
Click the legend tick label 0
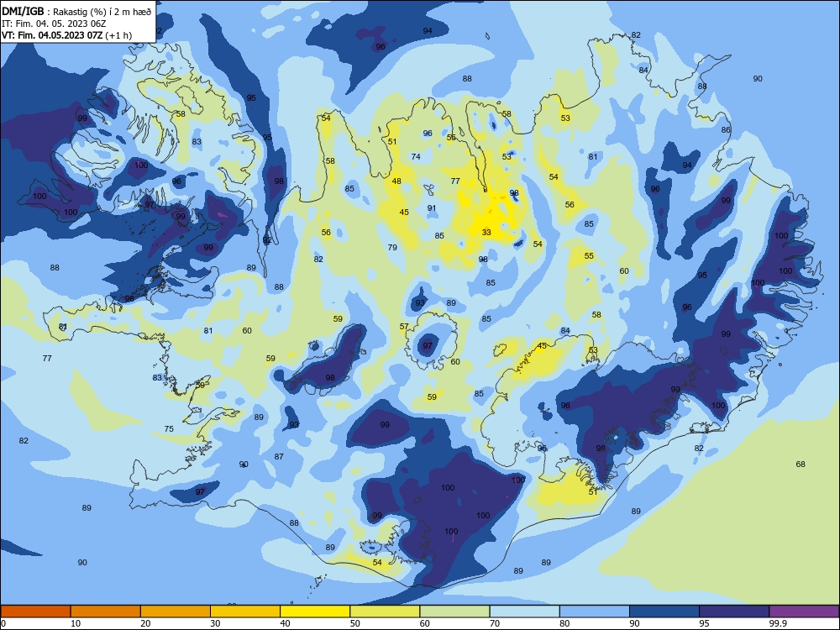click(3, 623)
